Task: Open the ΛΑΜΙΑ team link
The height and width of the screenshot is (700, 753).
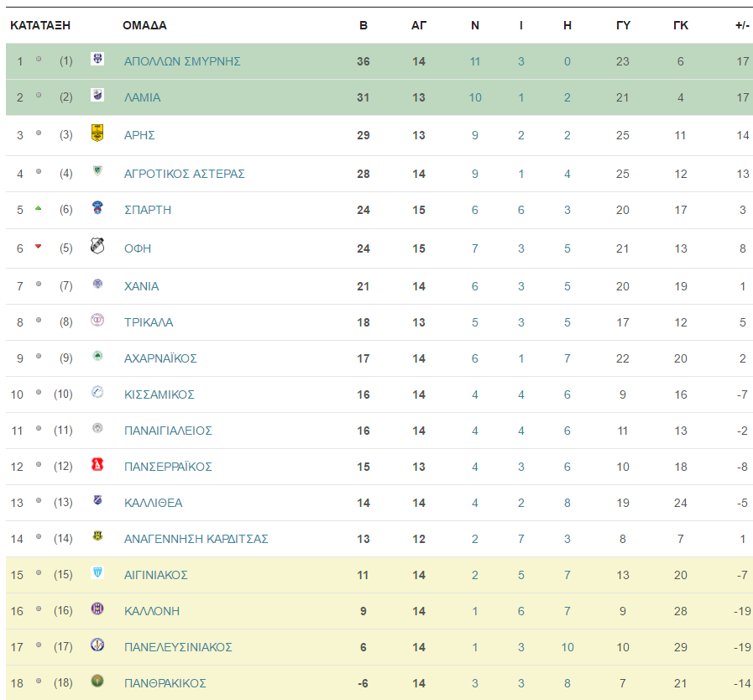Action: pos(142,97)
